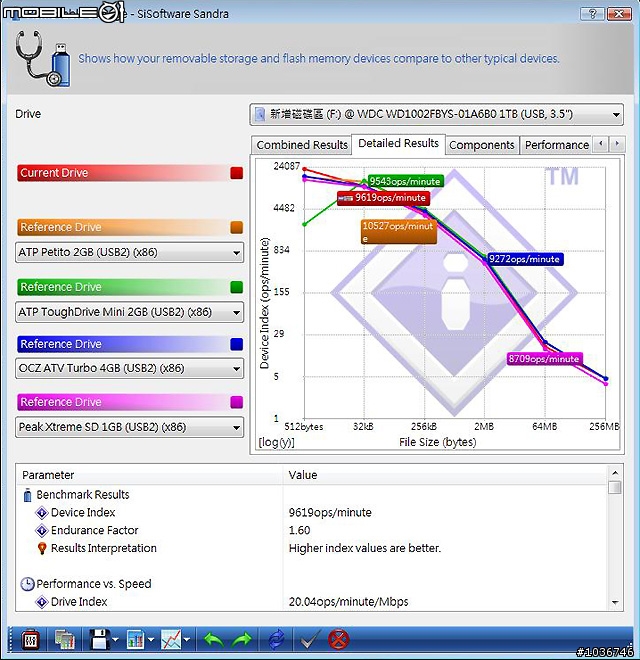Click the Results Interpretation lightbulb icon

(x=42, y=548)
